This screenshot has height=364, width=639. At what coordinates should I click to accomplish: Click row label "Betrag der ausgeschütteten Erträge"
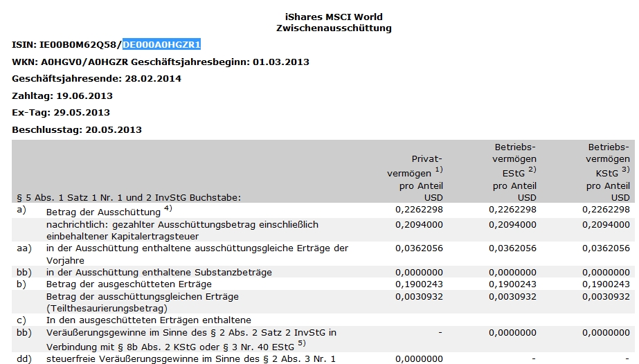coord(129,284)
